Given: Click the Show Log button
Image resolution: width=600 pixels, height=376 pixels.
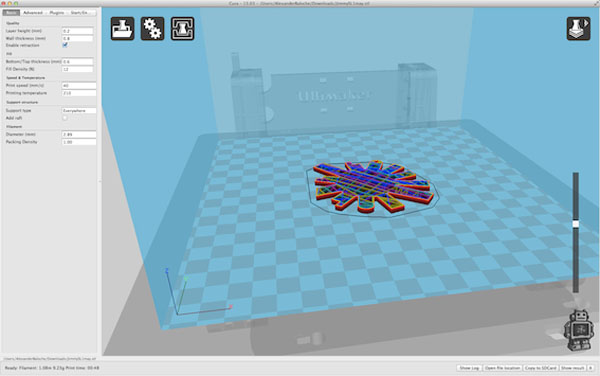Looking at the screenshot, I should tap(469, 368).
